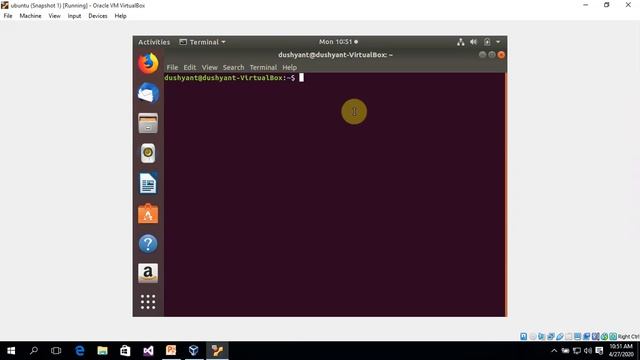Click VirtualBox display indicator icon

(578, 336)
